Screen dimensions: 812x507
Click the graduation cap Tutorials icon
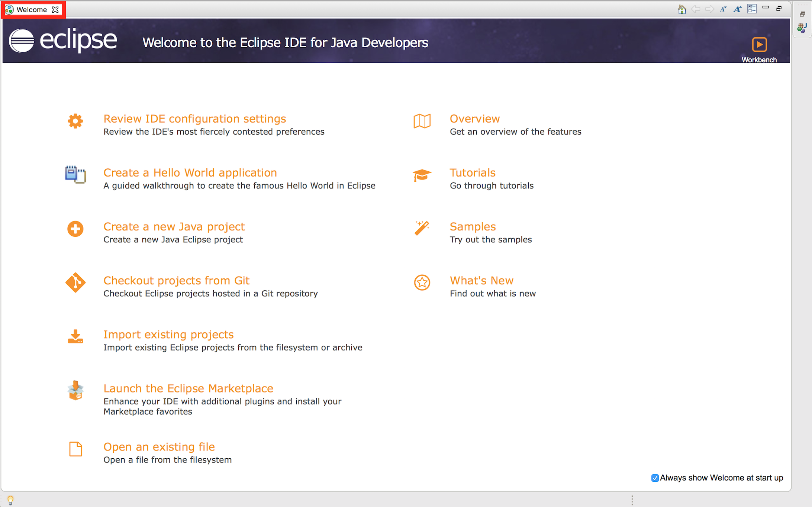tap(422, 175)
